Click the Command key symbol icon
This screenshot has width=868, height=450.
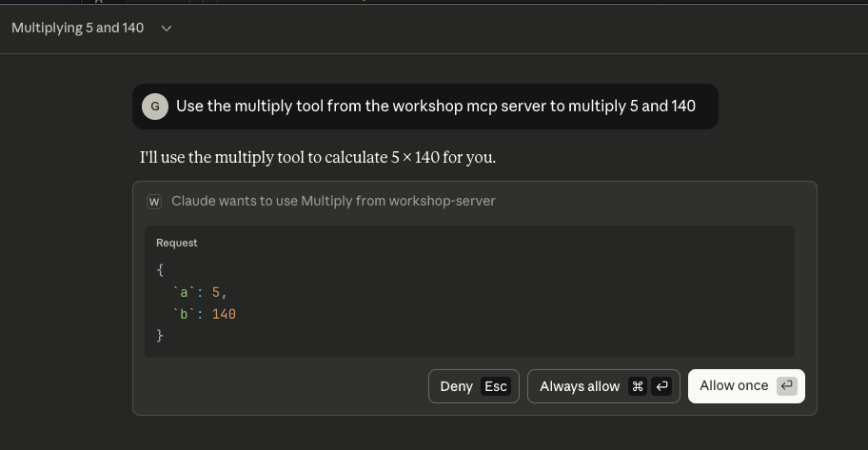coord(638,386)
